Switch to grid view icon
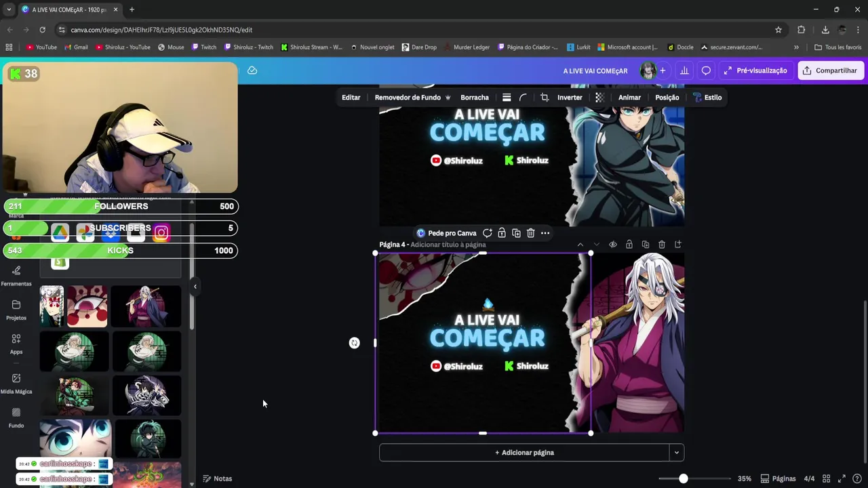 (826, 479)
